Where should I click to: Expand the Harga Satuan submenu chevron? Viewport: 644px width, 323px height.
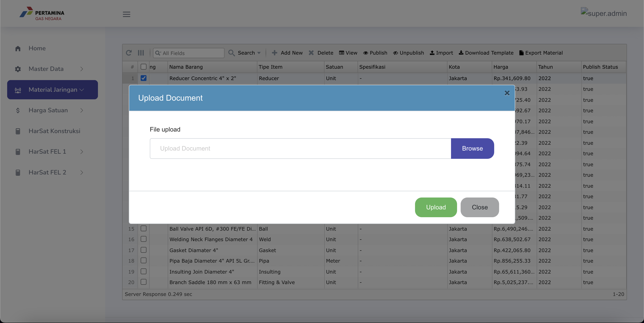tap(81, 110)
